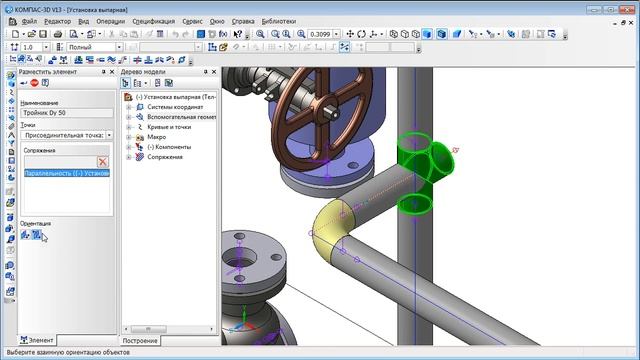Close the Дерево модели panel

[x=214, y=72]
